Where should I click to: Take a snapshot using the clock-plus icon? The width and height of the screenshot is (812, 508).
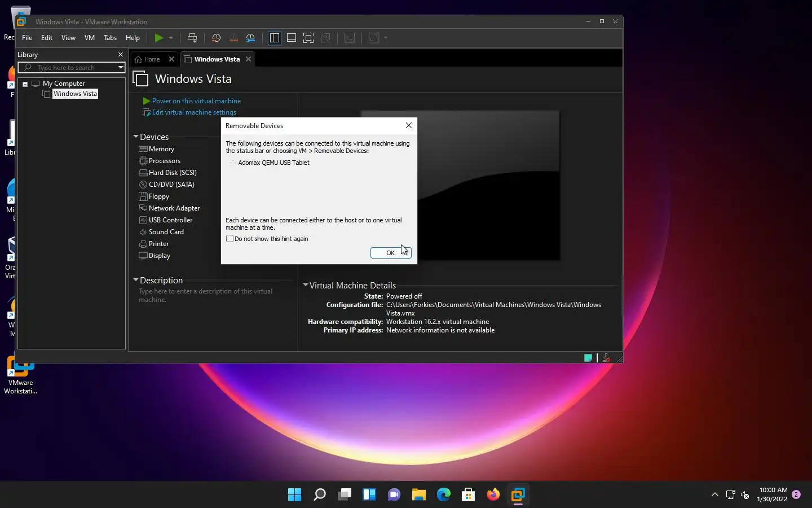[x=216, y=38]
